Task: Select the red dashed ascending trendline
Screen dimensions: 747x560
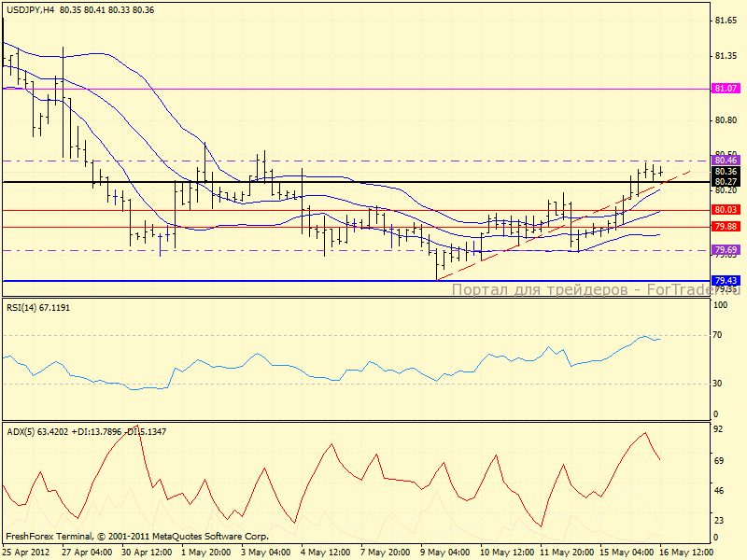Action: 560,224
